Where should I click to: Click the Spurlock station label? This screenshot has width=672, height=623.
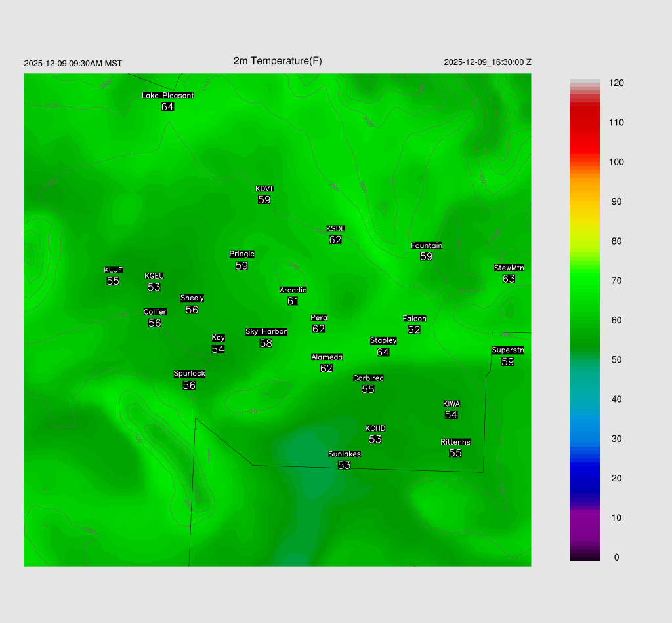(189, 374)
